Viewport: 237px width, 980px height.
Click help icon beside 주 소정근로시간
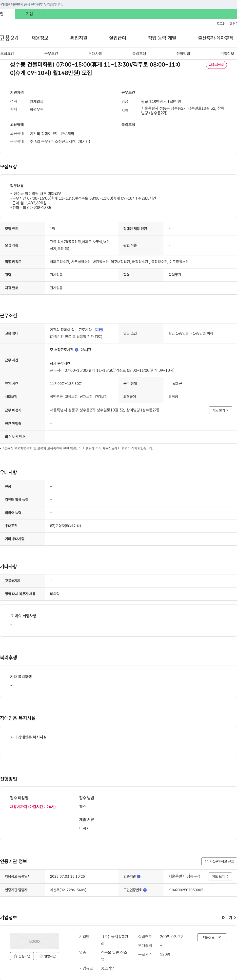77,350
